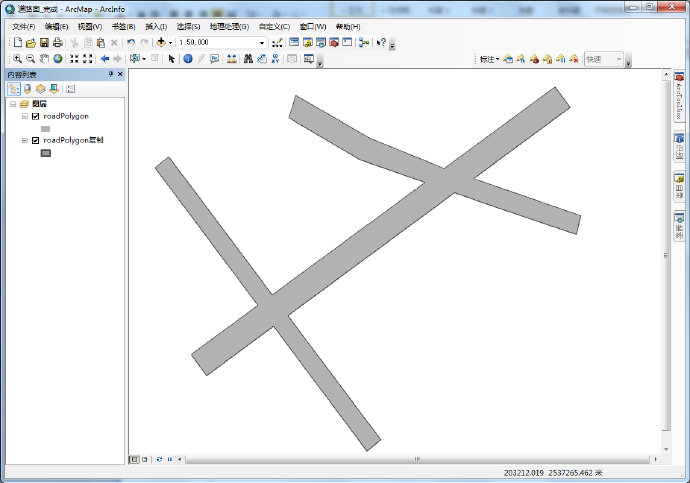Save the map with floppy icon
This screenshot has height=483, width=690.
click(x=44, y=43)
